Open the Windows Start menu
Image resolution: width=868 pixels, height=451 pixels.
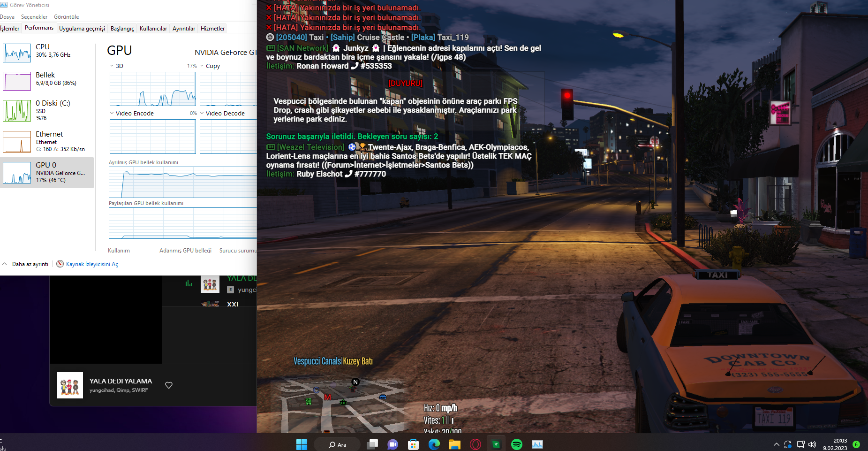click(302, 444)
